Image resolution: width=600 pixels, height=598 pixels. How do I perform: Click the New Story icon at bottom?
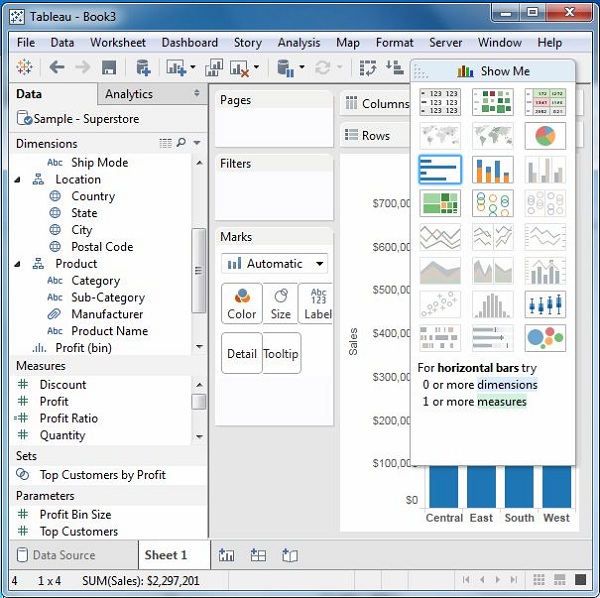point(290,555)
